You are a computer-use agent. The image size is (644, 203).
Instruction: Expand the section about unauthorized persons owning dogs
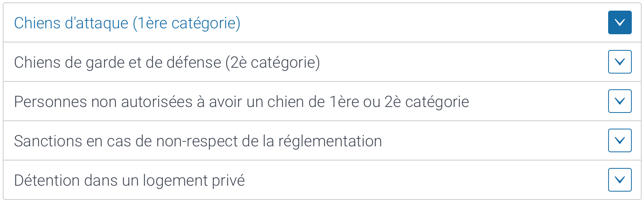322,101
